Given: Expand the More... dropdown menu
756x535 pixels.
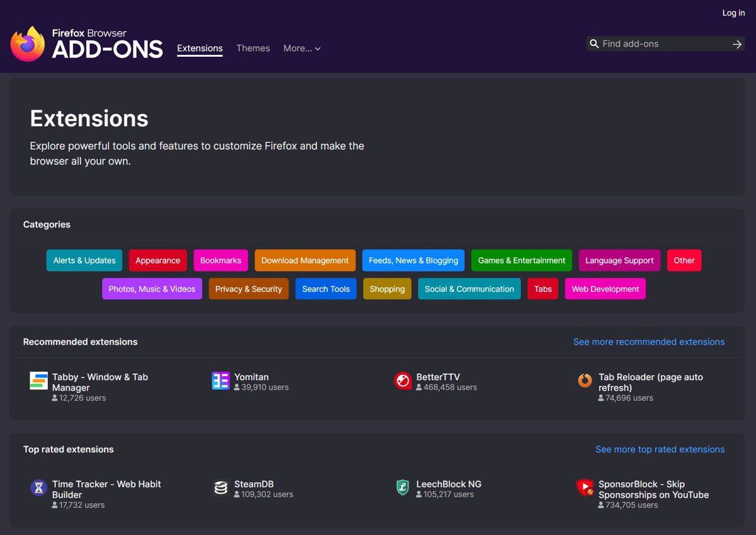Looking at the screenshot, I should pyautogui.click(x=302, y=49).
